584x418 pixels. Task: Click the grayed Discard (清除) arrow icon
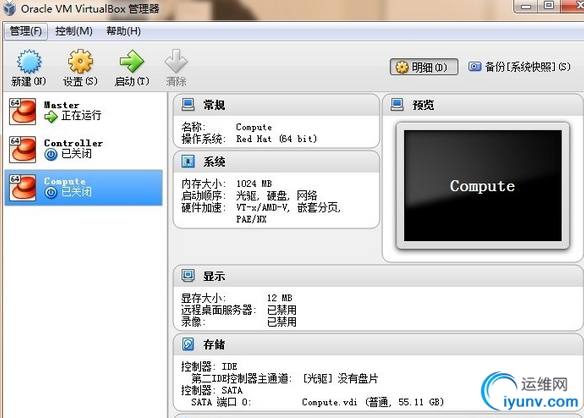[176, 61]
